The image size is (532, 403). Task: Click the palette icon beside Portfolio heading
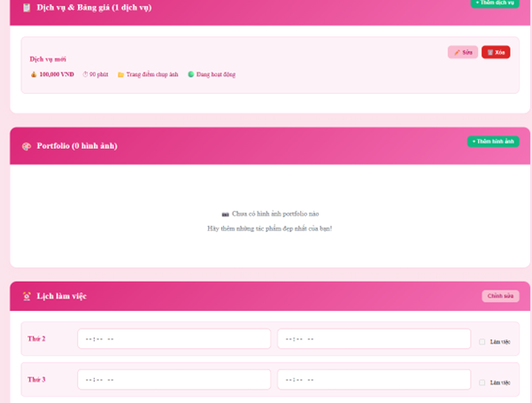pos(27,146)
